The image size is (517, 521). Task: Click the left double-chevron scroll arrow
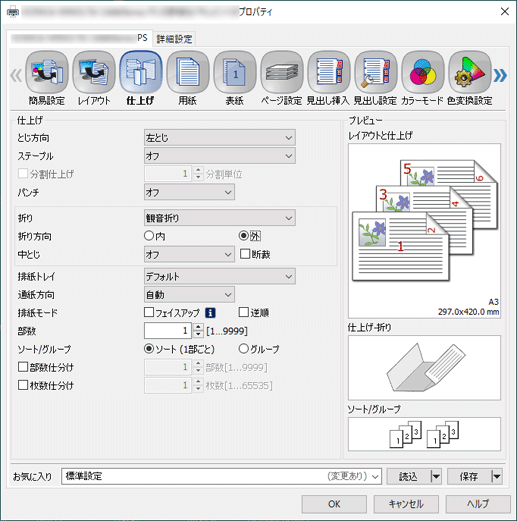point(16,76)
